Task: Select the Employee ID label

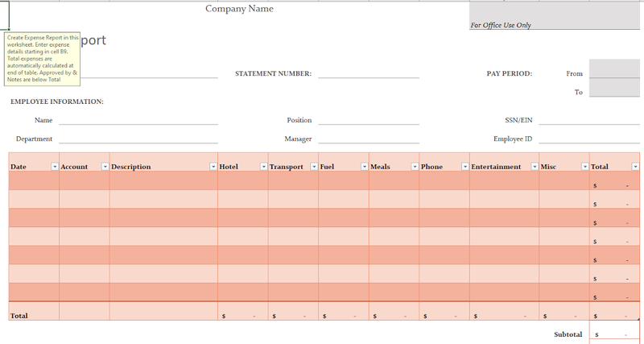Action: click(x=513, y=139)
